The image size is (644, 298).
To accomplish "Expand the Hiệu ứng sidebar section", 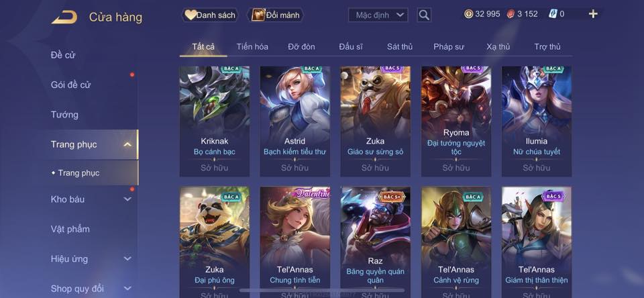I will point(127,258).
